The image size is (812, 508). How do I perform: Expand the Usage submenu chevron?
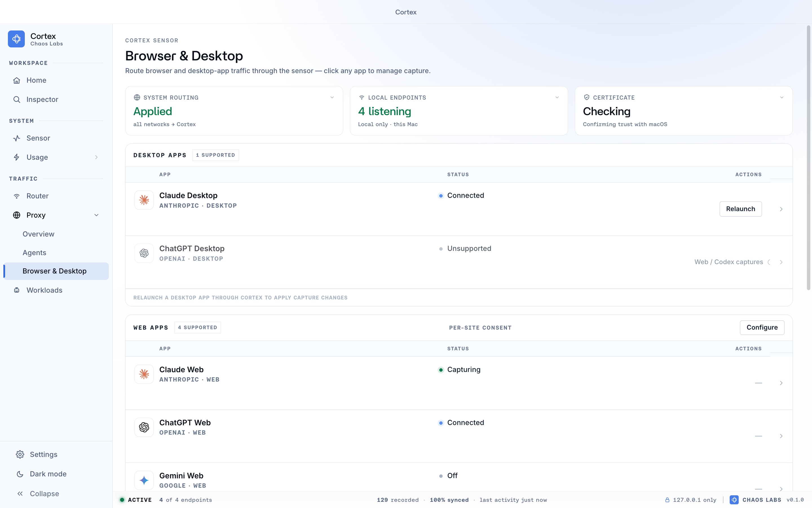pyautogui.click(x=96, y=157)
